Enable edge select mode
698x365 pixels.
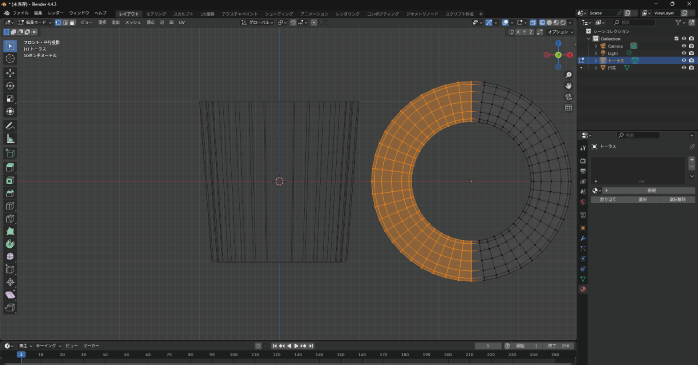tap(65, 22)
